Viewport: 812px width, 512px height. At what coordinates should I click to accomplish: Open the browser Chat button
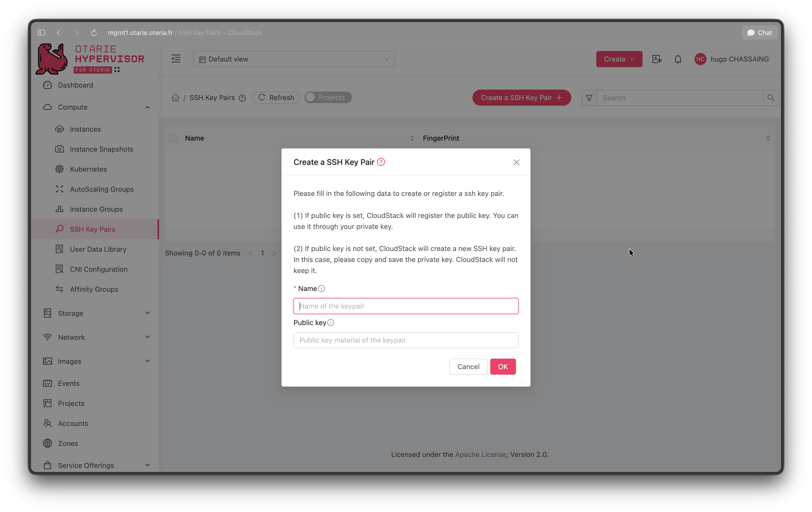(759, 33)
